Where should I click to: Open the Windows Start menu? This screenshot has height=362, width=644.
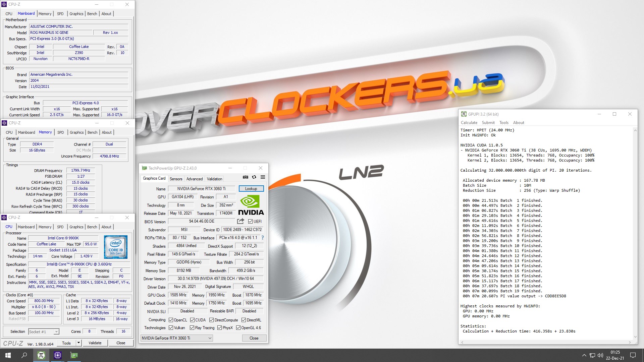[x=8, y=355]
